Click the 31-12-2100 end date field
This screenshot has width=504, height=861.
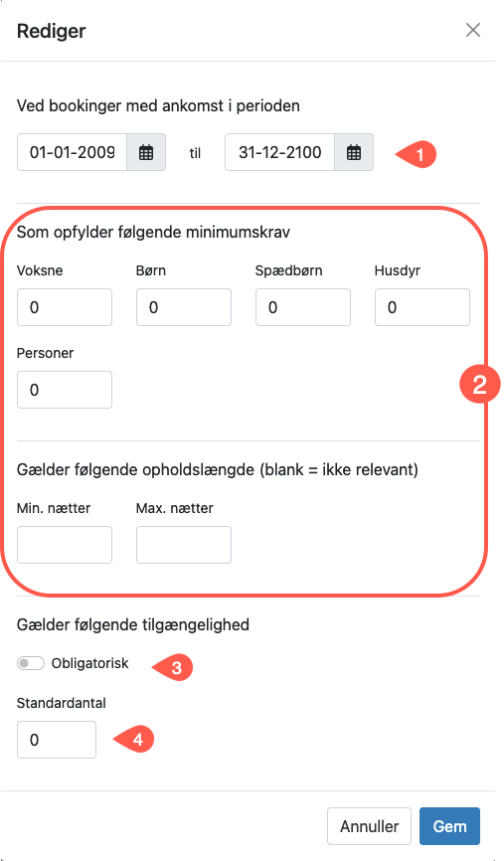coord(280,152)
